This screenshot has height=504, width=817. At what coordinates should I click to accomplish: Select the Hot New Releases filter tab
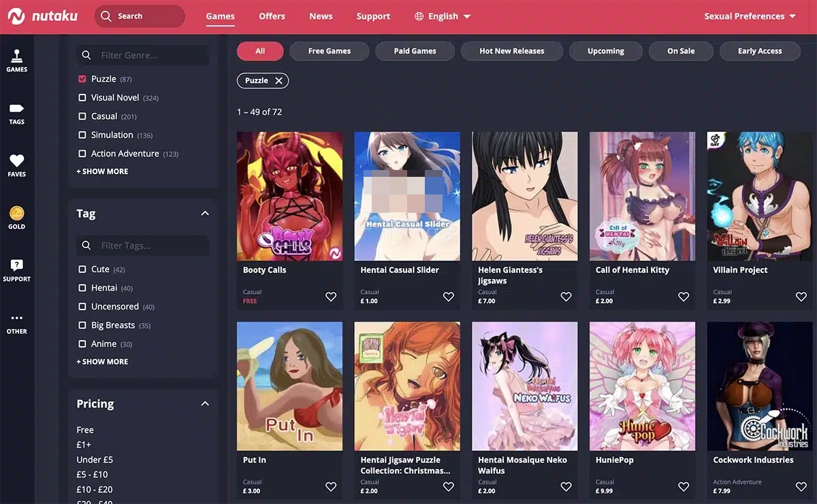511,50
